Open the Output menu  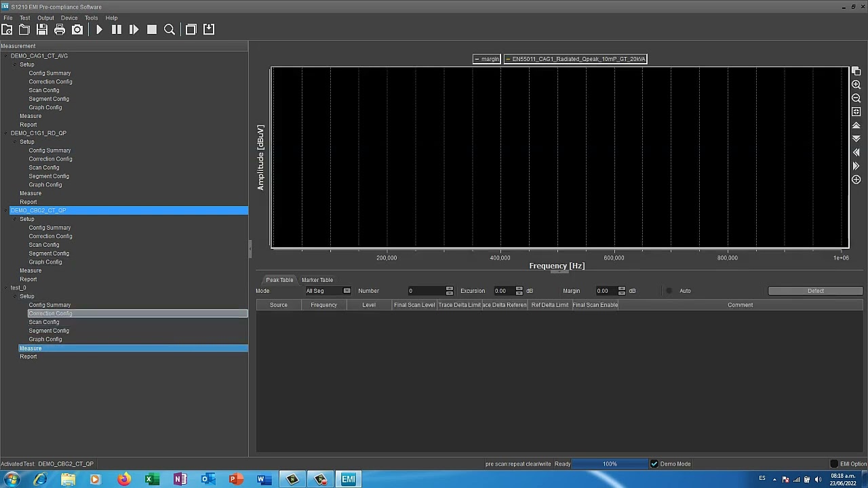[45, 18]
